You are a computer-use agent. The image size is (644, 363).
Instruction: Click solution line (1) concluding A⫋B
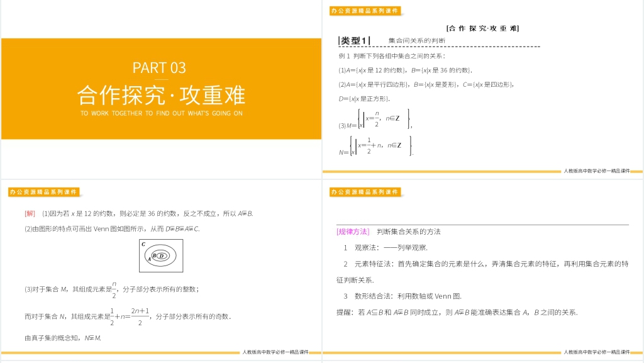[x=147, y=213]
